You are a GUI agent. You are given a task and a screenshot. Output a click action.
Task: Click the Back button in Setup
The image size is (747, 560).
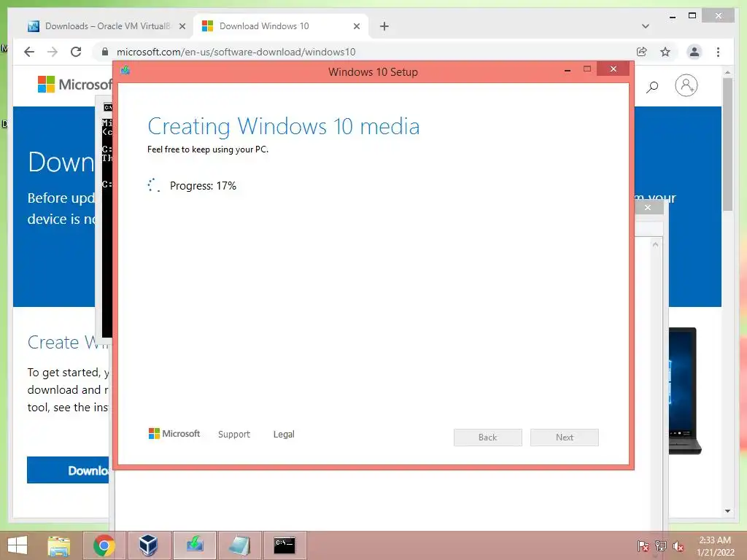coord(488,437)
